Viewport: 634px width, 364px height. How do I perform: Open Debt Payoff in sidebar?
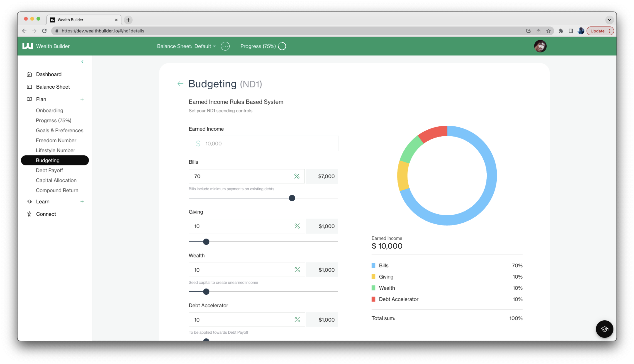point(49,170)
